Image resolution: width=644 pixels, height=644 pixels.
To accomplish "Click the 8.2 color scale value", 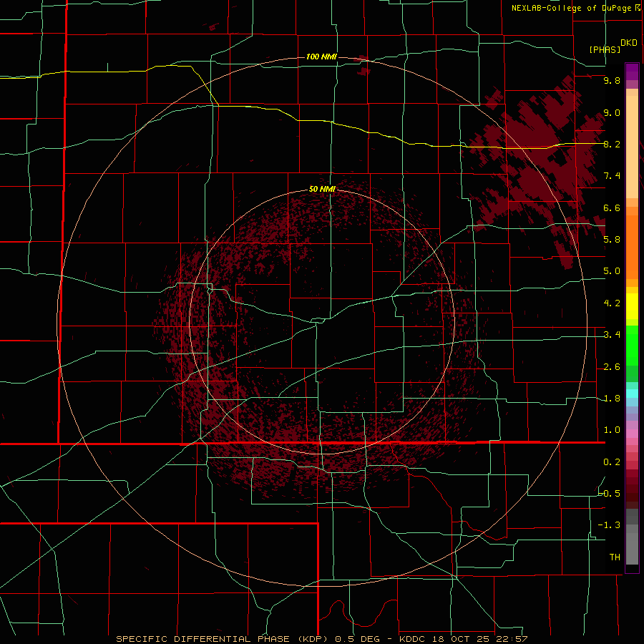I will [612, 144].
